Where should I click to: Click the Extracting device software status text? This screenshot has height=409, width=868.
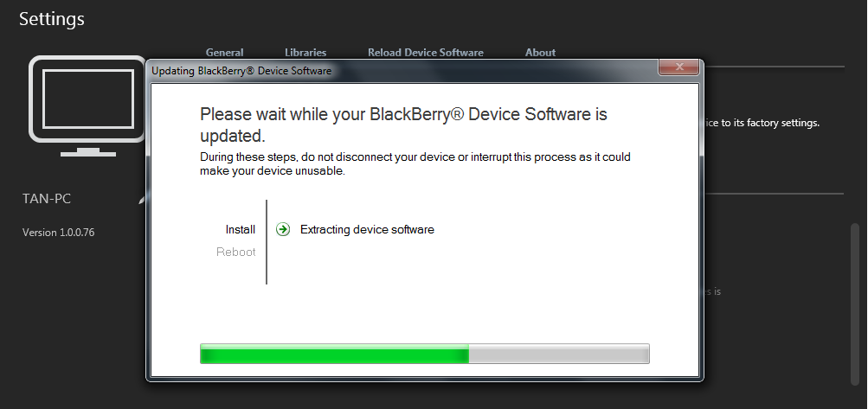click(x=367, y=229)
